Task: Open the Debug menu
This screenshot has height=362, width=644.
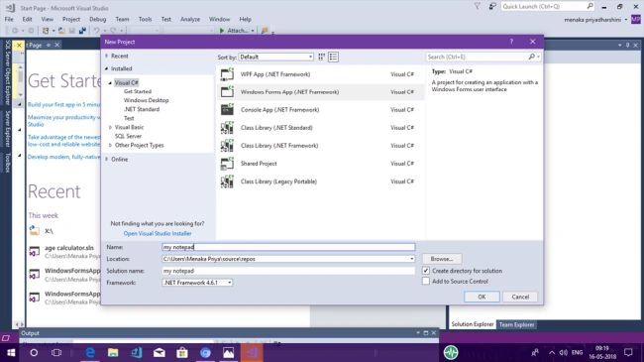Action: pyautogui.click(x=98, y=19)
